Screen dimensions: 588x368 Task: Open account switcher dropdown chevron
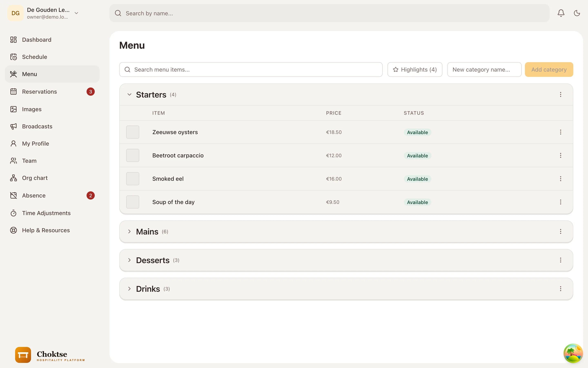tap(76, 13)
